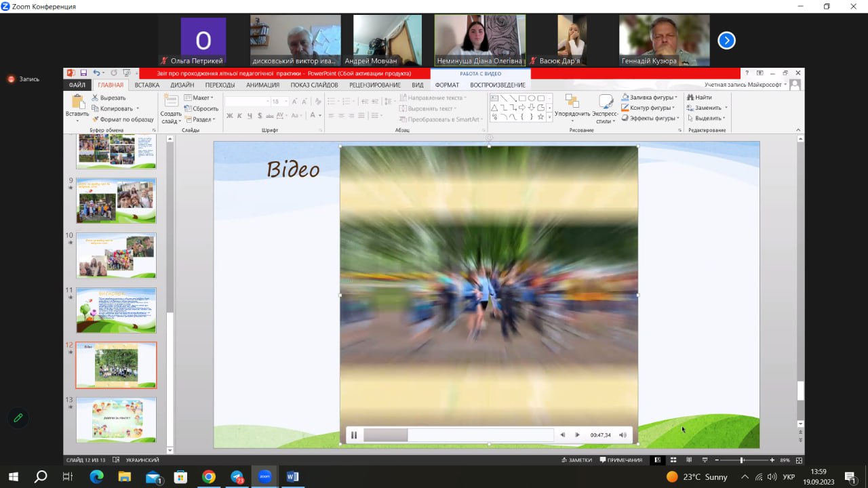868x488 pixels.
Task: Mute the video using its speaker icon
Action: [x=623, y=435]
